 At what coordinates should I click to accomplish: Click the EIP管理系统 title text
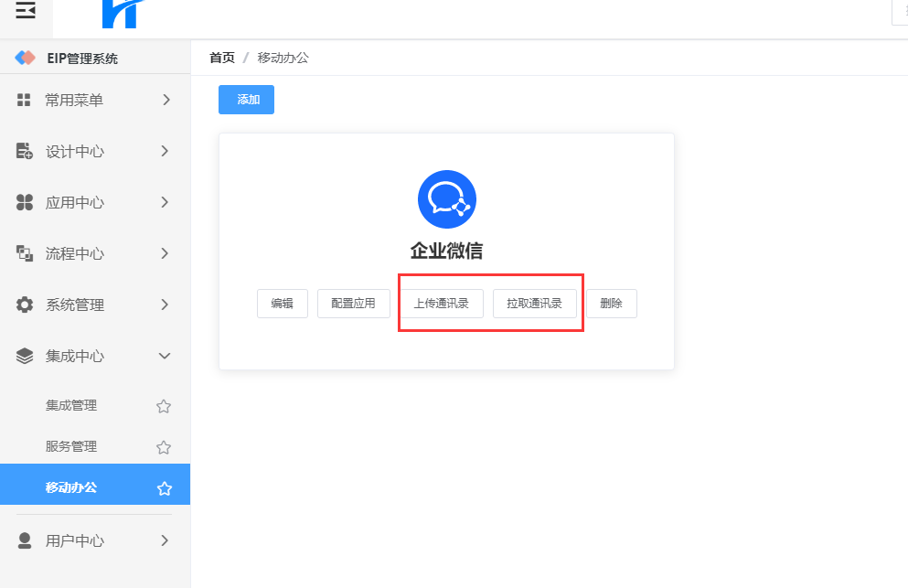coord(82,59)
